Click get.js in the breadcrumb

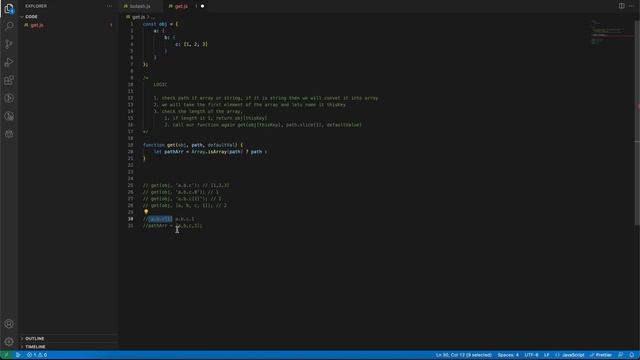(x=138, y=17)
